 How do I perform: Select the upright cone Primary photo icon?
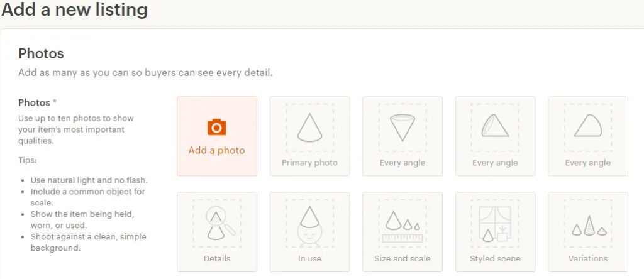[x=309, y=128]
